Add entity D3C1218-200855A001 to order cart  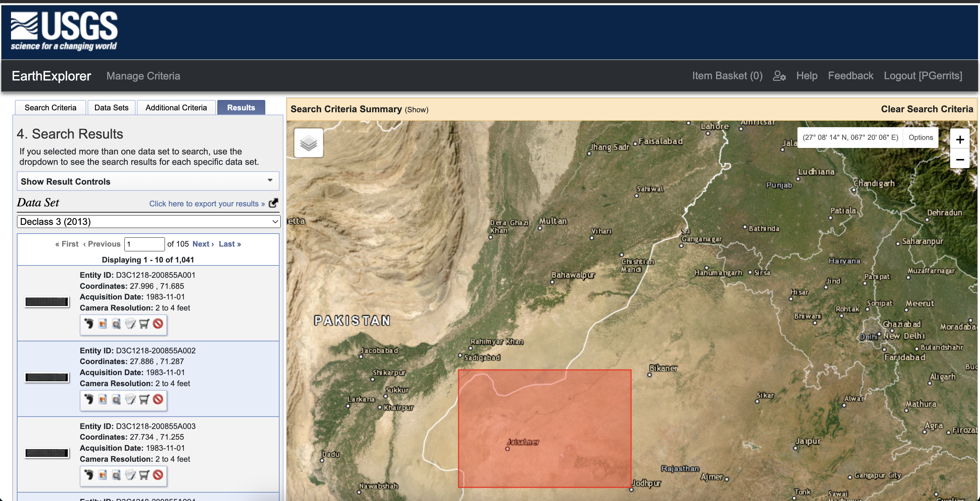click(x=144, y=324)
